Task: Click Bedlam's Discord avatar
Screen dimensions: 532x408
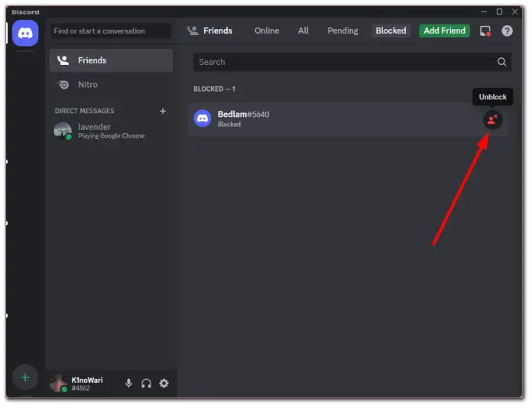Action: tap(203, 118)
